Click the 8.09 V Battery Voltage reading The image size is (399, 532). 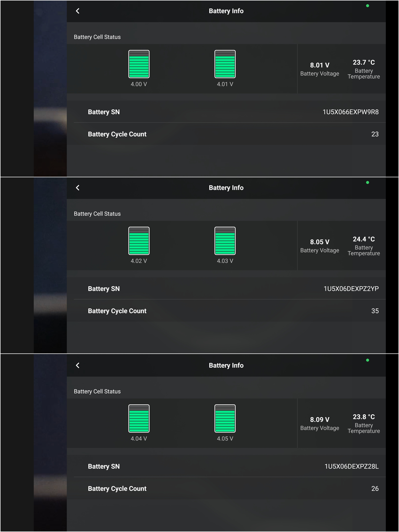[319, 419]
